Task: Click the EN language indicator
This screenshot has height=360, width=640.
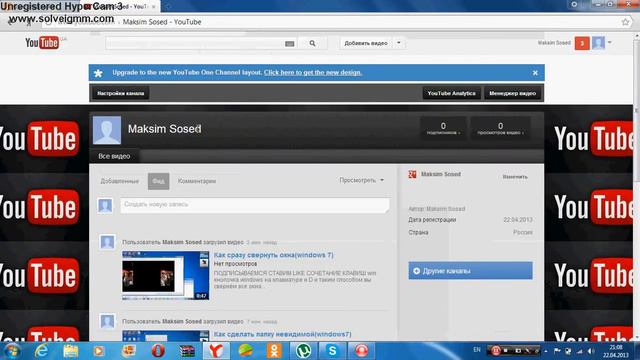Action: 477,350
